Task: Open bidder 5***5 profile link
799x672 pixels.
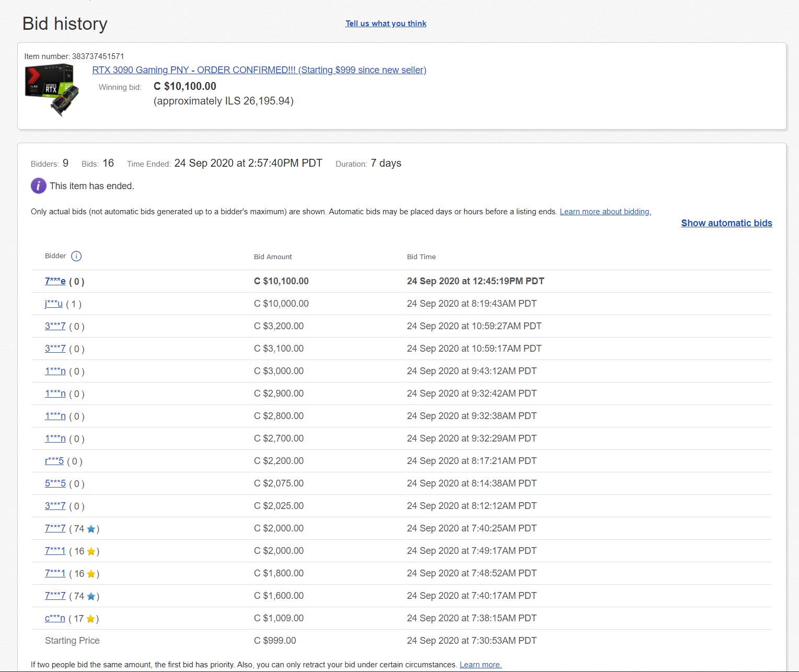Action: coord(55,483)
